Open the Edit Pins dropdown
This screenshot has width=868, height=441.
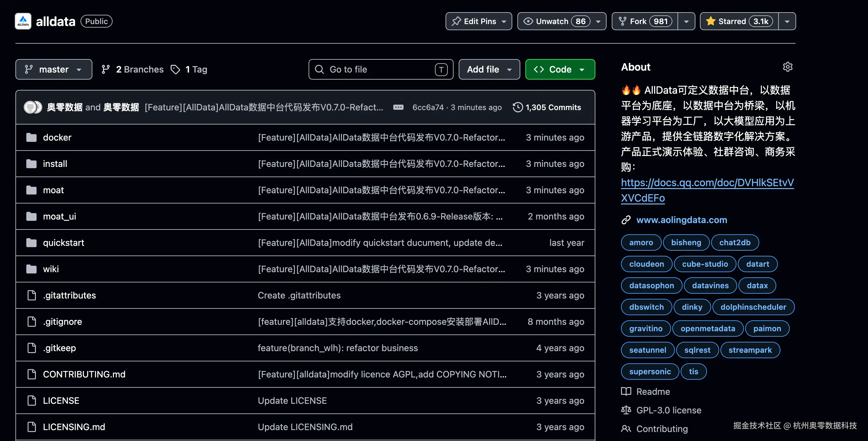click(x=479, y=21)
